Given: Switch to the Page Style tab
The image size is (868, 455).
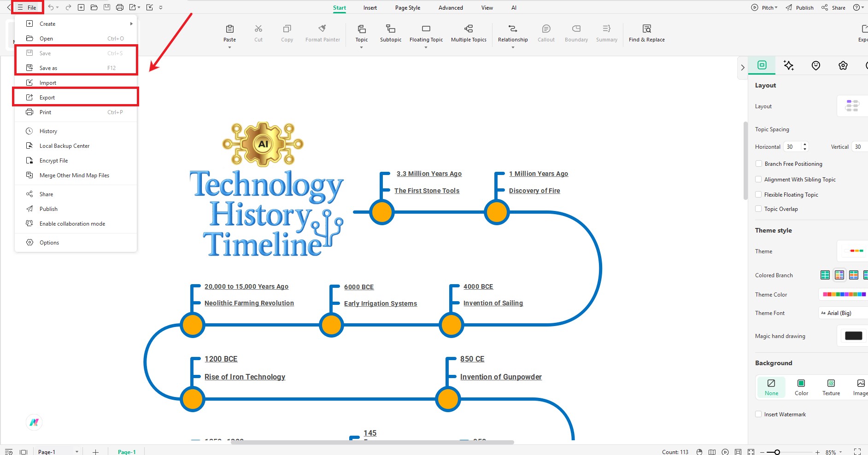Looking at the screenshot, I should (408, 7).
